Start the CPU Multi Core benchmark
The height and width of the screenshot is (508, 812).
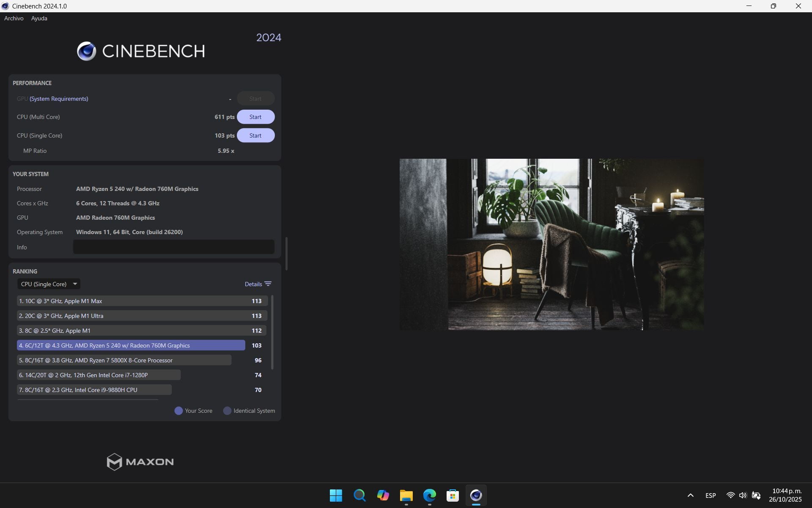tap(255, 117)
